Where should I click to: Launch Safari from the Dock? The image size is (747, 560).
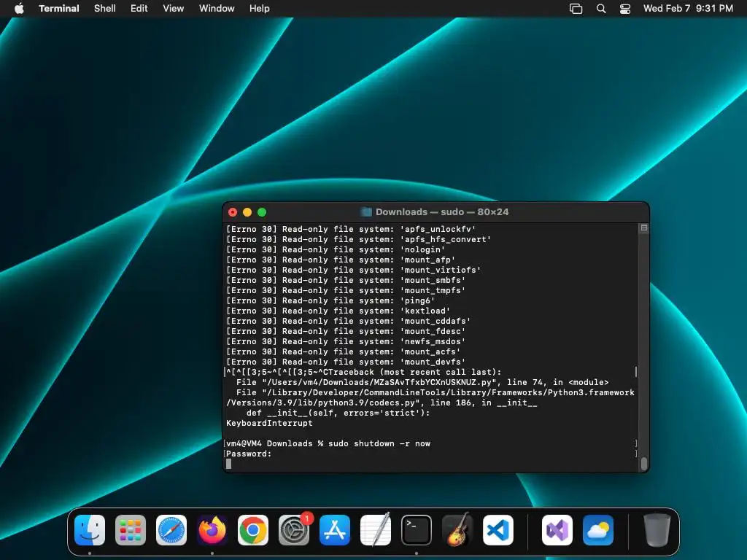[171, 530]
